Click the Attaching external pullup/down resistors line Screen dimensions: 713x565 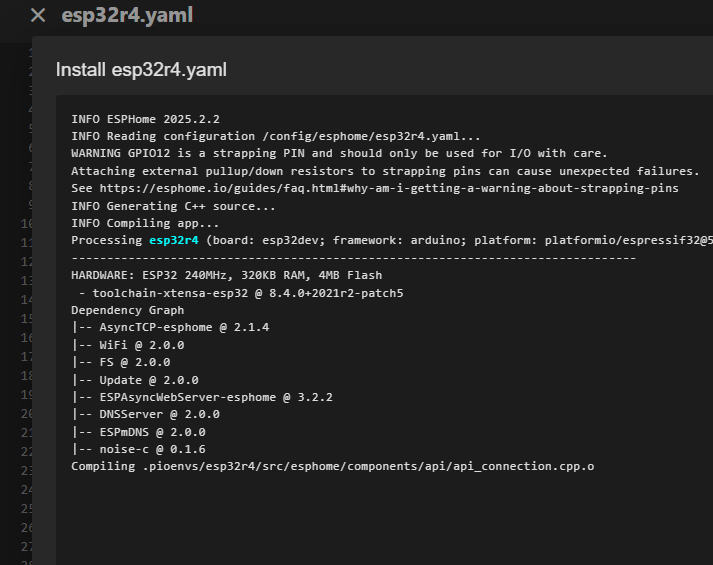click(x=385, y=171)
